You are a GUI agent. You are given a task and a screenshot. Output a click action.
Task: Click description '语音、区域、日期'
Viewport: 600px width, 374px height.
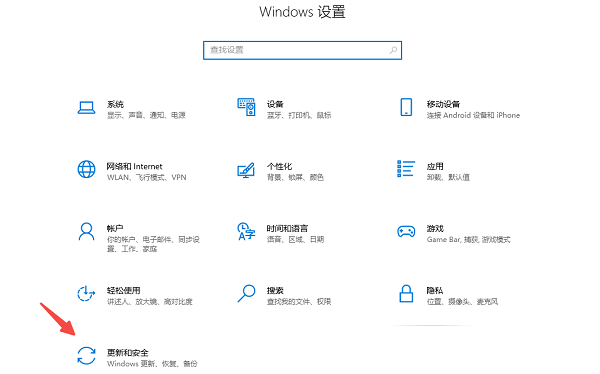295,240
